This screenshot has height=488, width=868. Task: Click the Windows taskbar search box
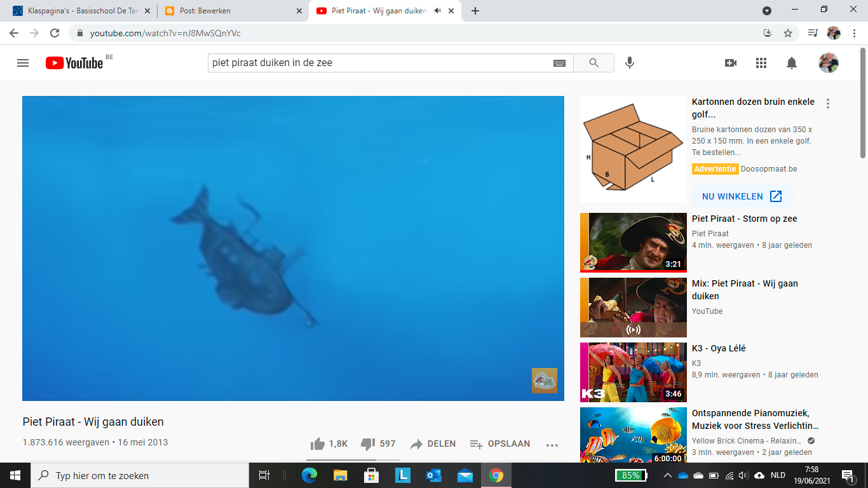(x=140, y=475)
